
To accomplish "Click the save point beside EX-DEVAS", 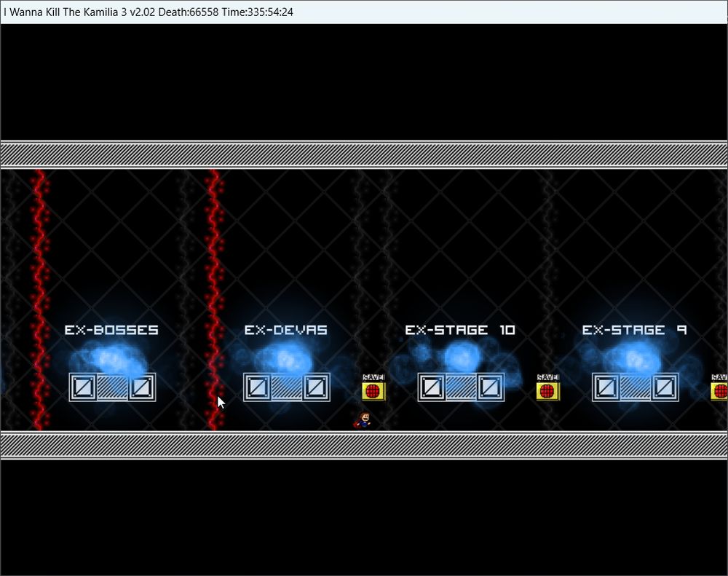I will click(373, 388).
